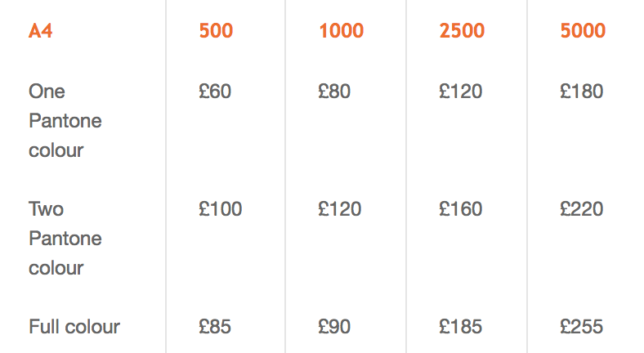Click the £60 price cell

tap(215, 92)
